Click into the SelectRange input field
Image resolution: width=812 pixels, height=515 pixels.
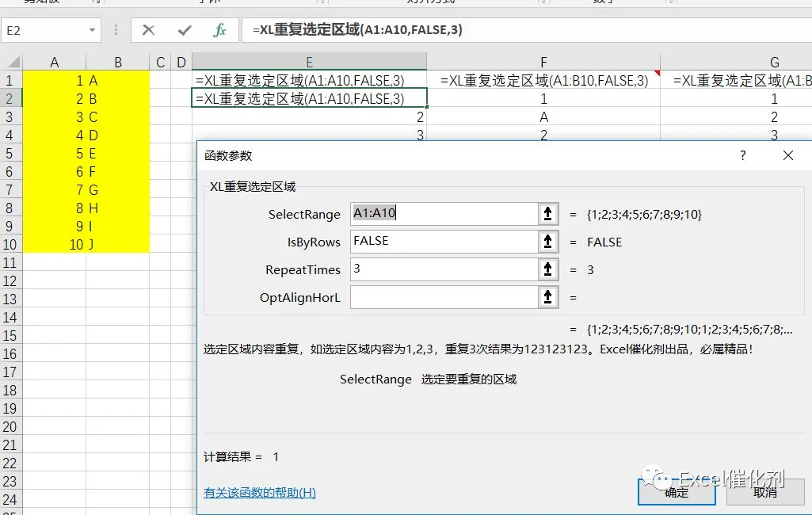click(444, 213)
